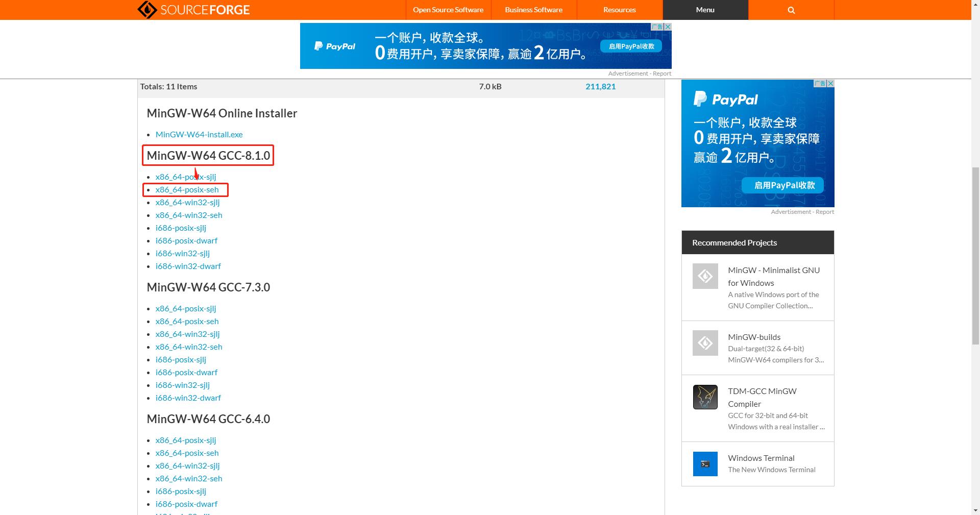
Task: Open TDM-GCC MinGW Compiler project title
Action: 762,397
